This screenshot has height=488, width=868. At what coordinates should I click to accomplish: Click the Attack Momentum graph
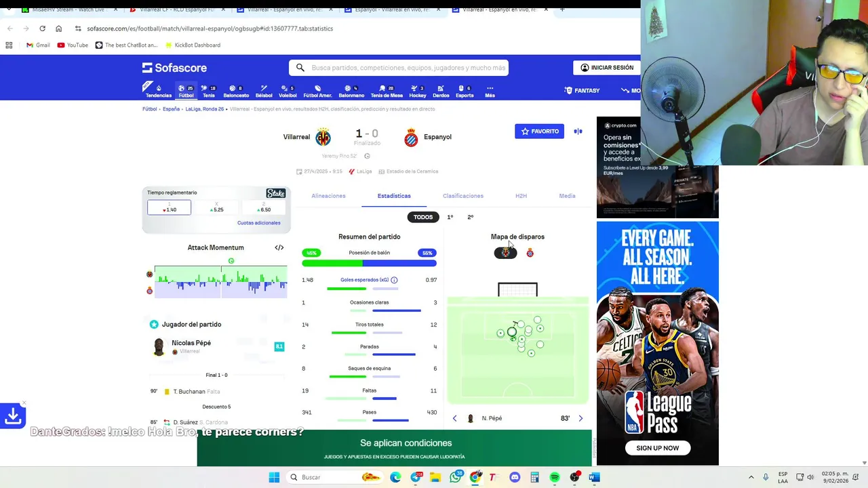(221, 281)
